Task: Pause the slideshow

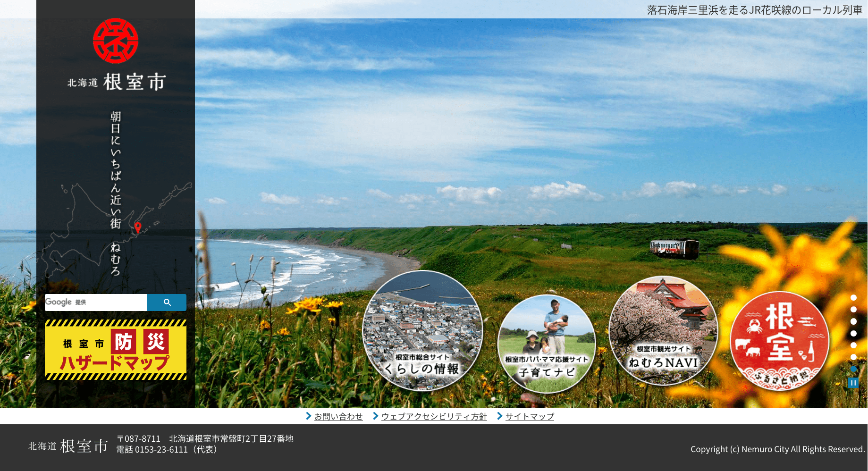Action: click(x=853, y=383)
